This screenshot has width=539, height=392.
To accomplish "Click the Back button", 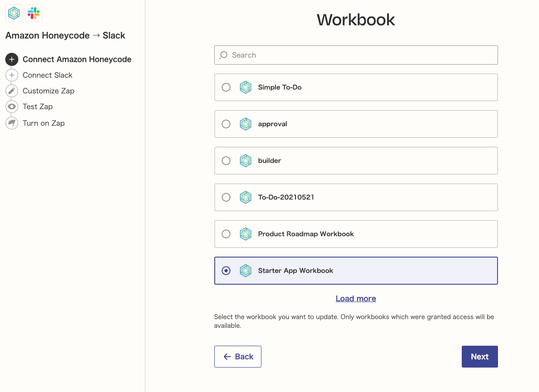I will click(x=237, y=356).
